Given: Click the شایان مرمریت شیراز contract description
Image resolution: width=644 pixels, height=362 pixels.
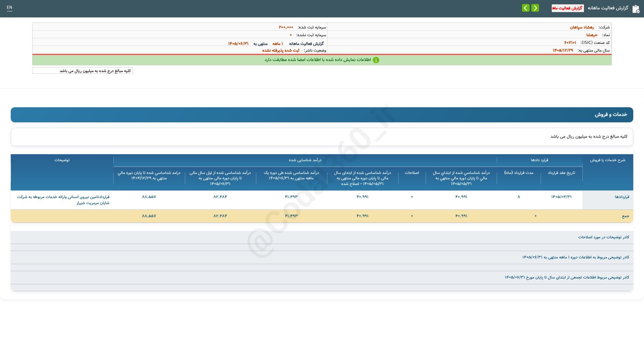Looking at the screenshot, I should [63, 200].
